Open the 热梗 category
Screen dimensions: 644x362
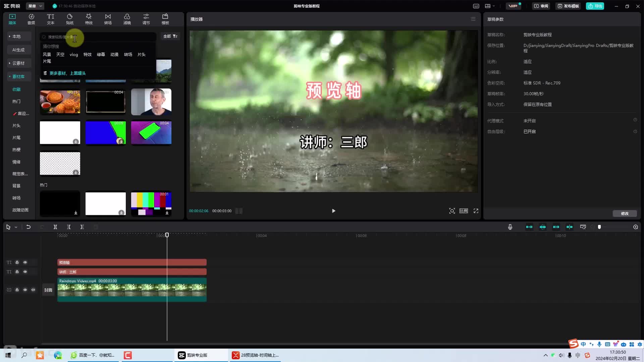tap(16, 150)
